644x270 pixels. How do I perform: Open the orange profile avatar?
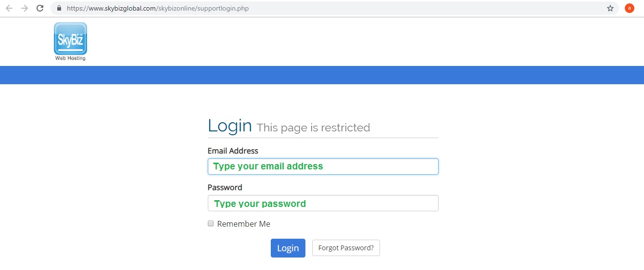coord(629,8)
